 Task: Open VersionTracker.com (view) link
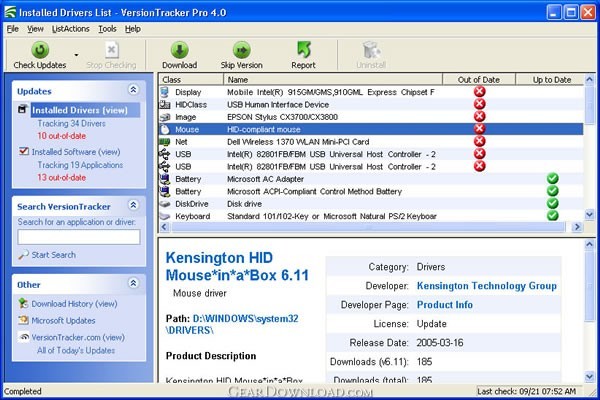point(78,338)
